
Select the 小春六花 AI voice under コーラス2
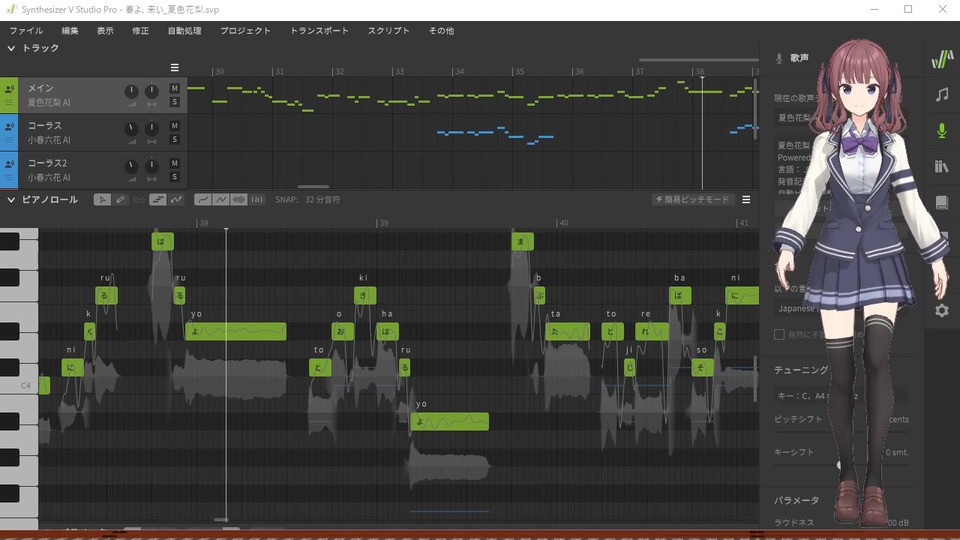(x=48, y=178)
